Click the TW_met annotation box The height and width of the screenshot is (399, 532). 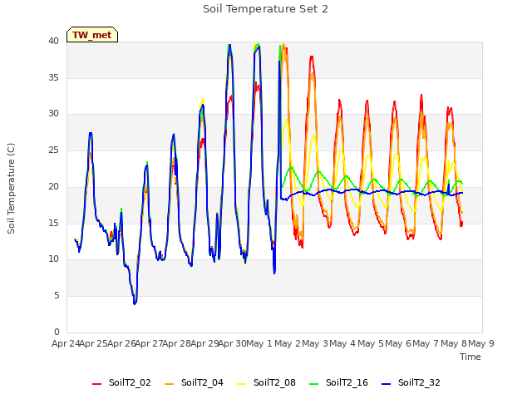pyautogui.click(x=92, y=35)
